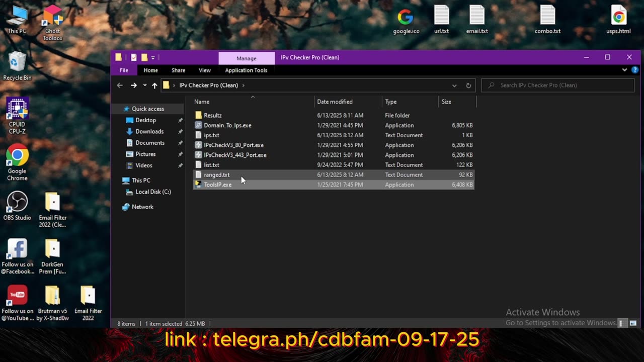This screenshot has width=644, height=362.
Task: Open Downloads in Quick access
Action: coord(149,131)
